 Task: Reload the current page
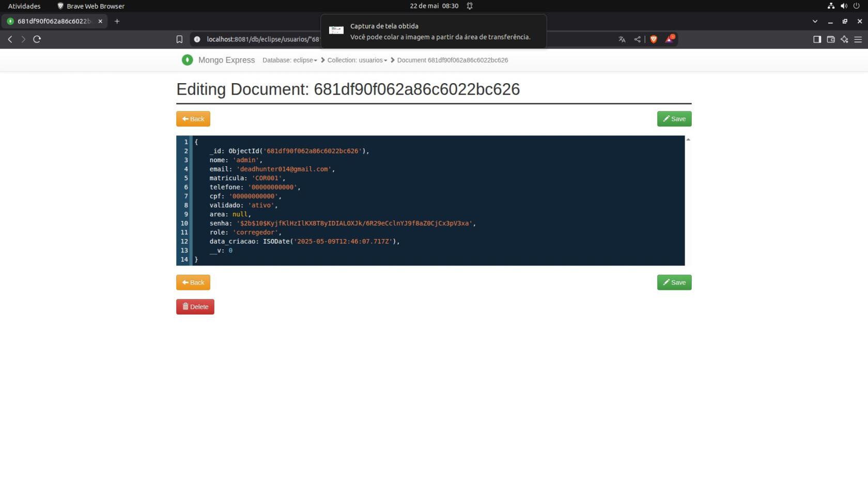[x=37, y=39]
